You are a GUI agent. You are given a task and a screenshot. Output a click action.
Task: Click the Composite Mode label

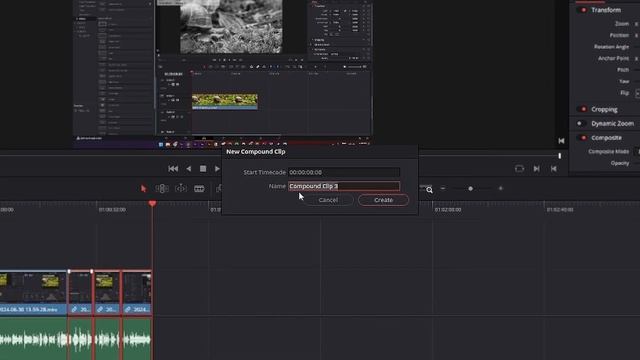pos(609,151)
